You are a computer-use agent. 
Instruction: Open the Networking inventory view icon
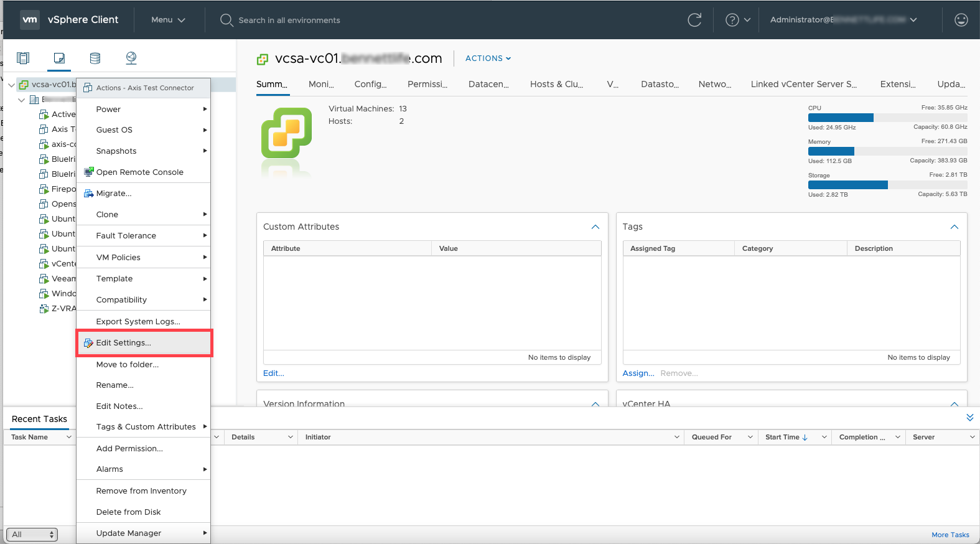(131, 58)
